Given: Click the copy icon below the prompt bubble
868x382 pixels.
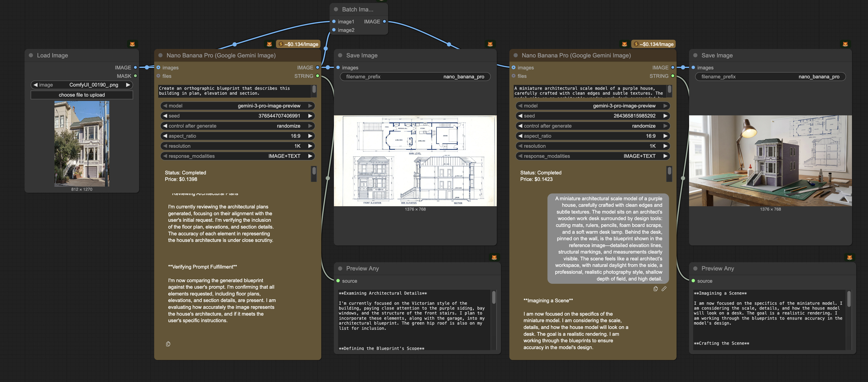Looking at the screenshot, I should click(655, 289).
